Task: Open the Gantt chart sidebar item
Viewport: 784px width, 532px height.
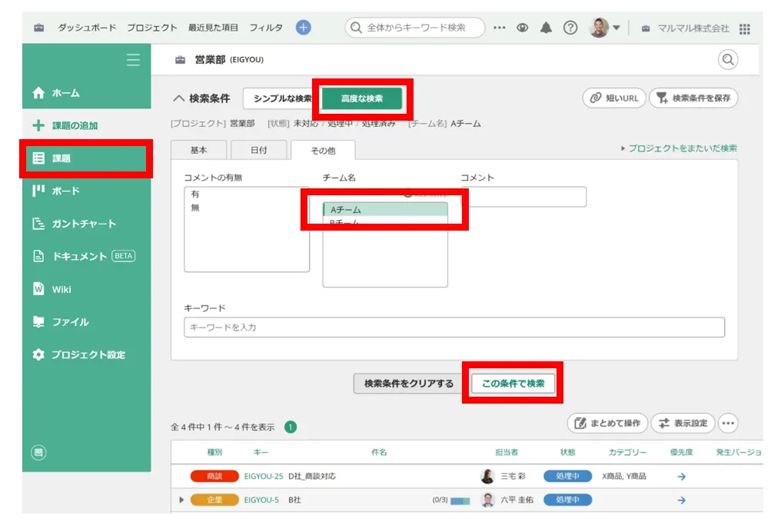Action: point(85,224)
